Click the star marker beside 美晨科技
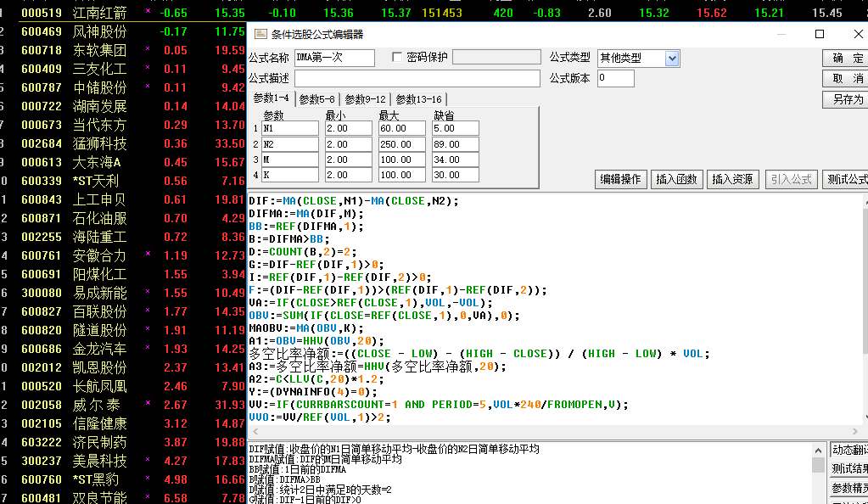 pyautogui.click(x=148, y=459)
